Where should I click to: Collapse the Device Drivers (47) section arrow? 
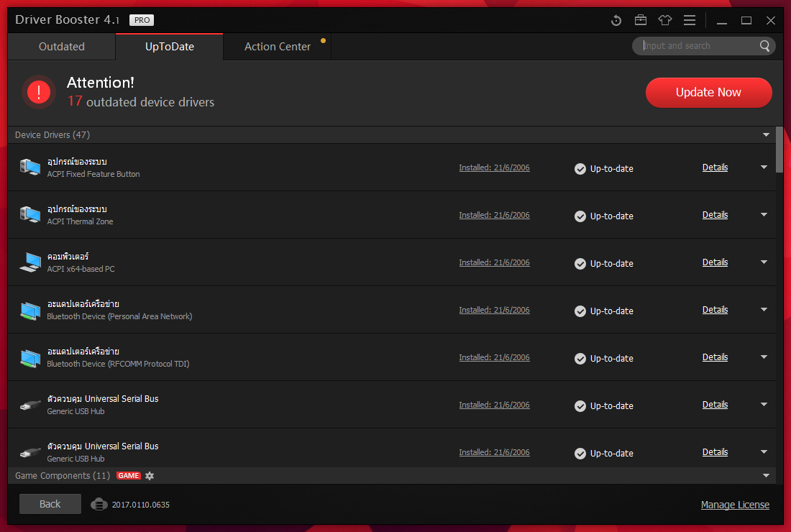(766, 134)
